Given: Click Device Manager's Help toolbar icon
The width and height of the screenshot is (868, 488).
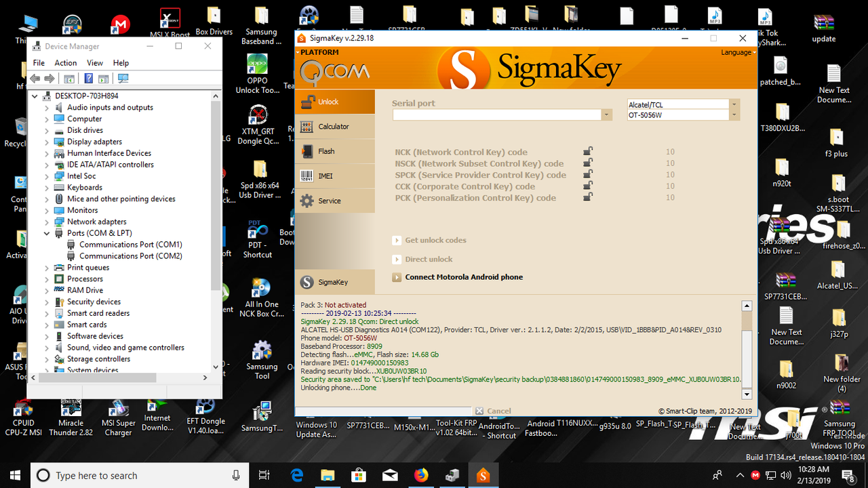Looking at the screenshot, I should [88, 79].
